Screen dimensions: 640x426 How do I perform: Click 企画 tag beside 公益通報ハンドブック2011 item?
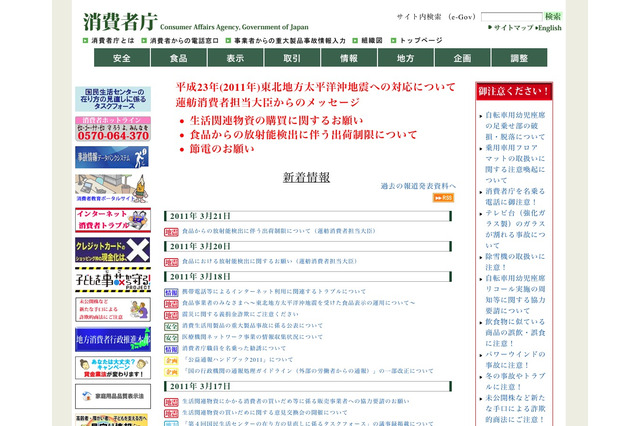(x=171, y=361)
